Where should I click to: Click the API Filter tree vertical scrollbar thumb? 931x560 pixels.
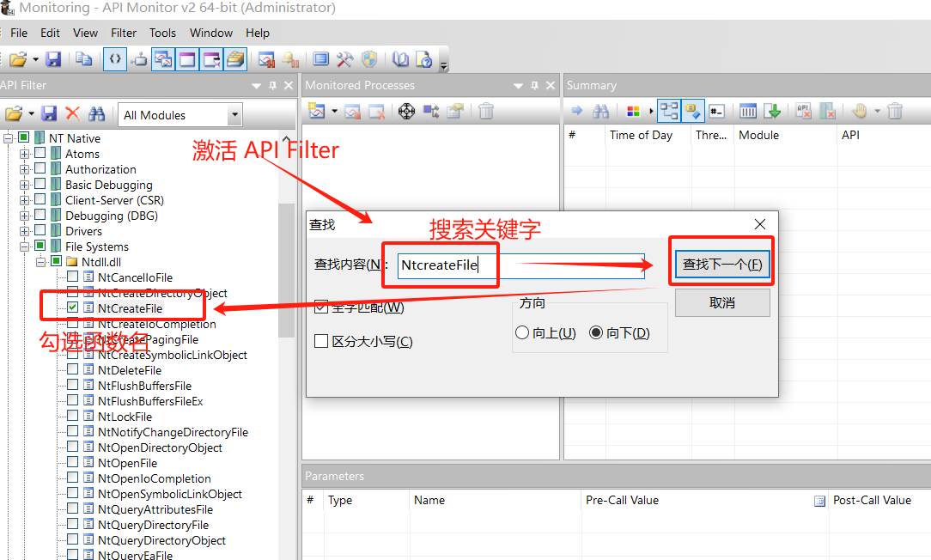tap(286, 271)
